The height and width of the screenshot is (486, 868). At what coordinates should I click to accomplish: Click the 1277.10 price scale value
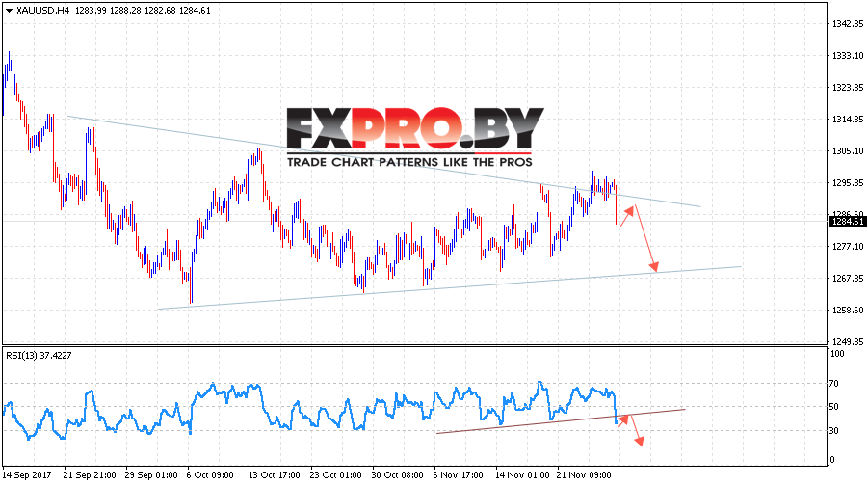click(848, 247)
